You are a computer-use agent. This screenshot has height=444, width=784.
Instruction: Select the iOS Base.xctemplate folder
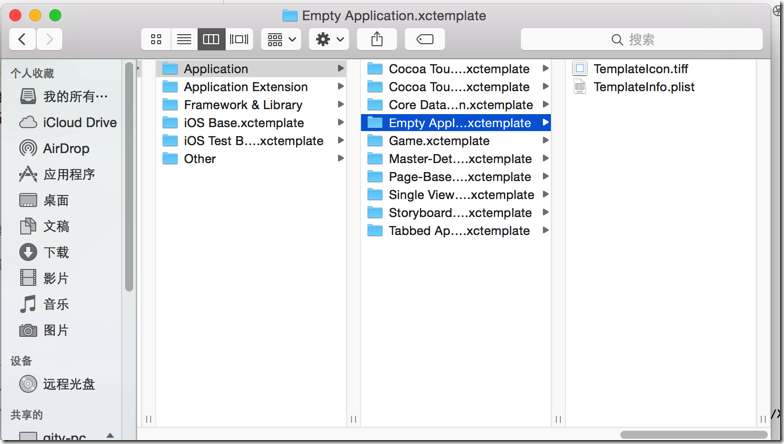[251, 122]
